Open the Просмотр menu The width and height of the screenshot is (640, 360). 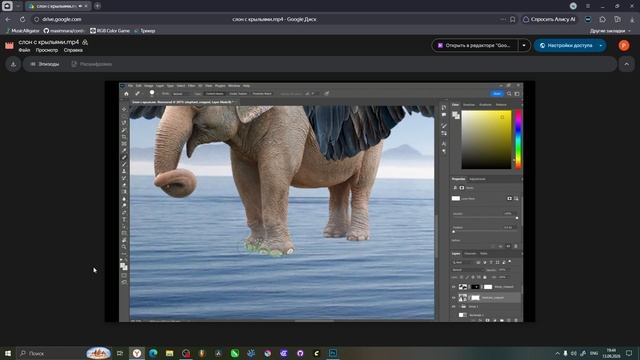(47, 50)
